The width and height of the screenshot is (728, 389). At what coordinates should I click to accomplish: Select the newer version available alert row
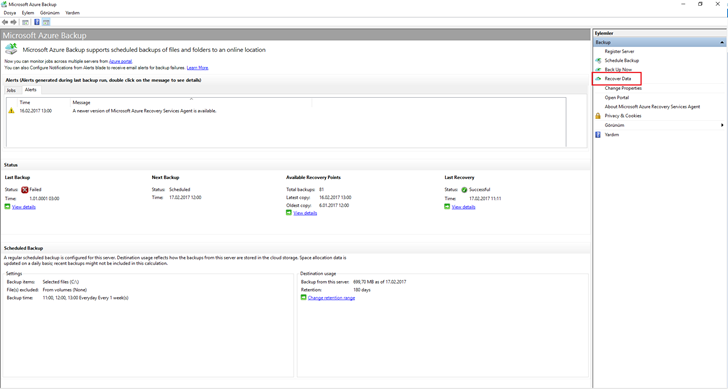(x=286, y=111)
